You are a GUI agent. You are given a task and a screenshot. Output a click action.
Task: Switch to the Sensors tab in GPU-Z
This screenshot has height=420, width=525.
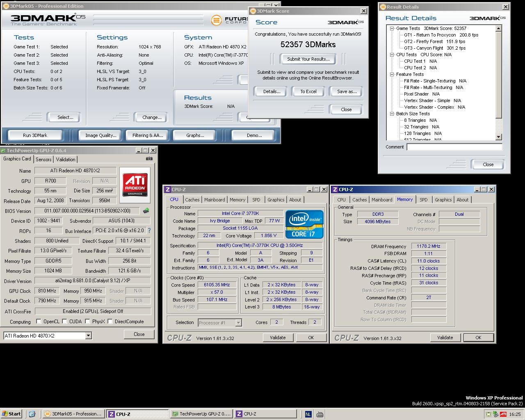[x=43, y=160]
